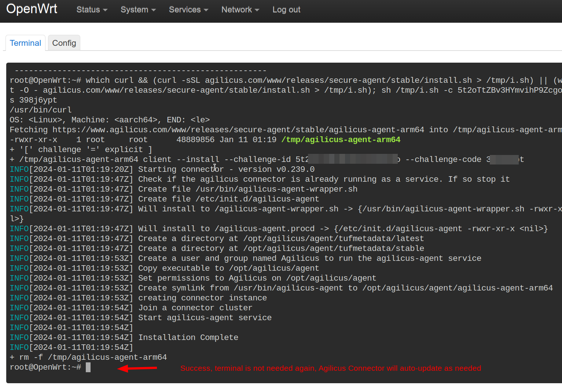562x392 pixels.
Task: Click the red arrow annotation
Action: tap(137, 368)
